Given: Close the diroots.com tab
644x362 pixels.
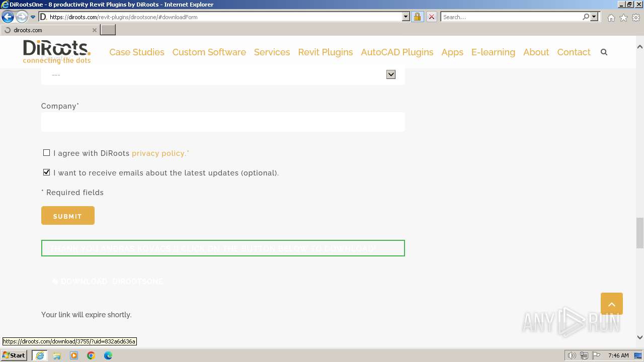Looking at the screenshot, I should (x=94, y=30).
